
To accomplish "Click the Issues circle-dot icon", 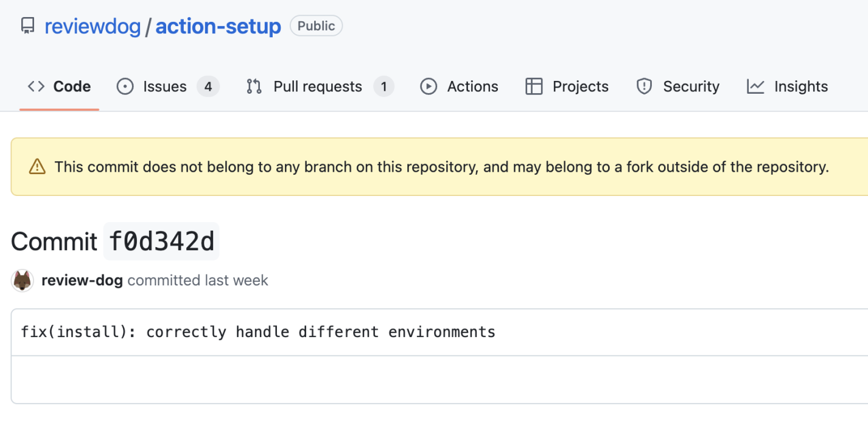I will click(125, 86).
